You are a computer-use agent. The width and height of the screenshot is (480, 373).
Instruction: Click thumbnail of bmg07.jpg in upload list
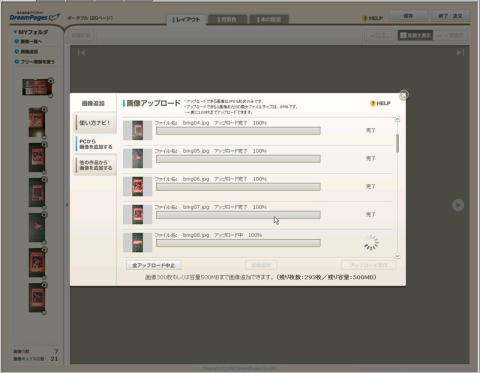(x=137, y=214)
